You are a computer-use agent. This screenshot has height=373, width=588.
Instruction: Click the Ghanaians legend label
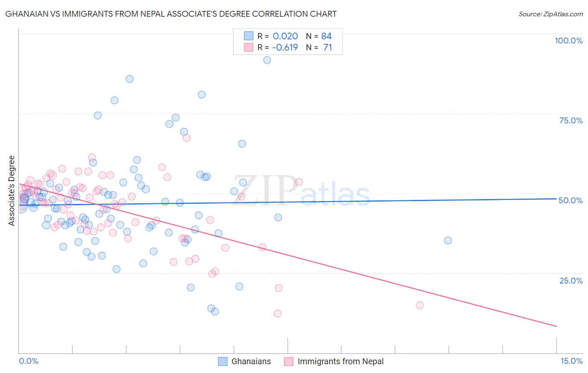pos(251,361)
